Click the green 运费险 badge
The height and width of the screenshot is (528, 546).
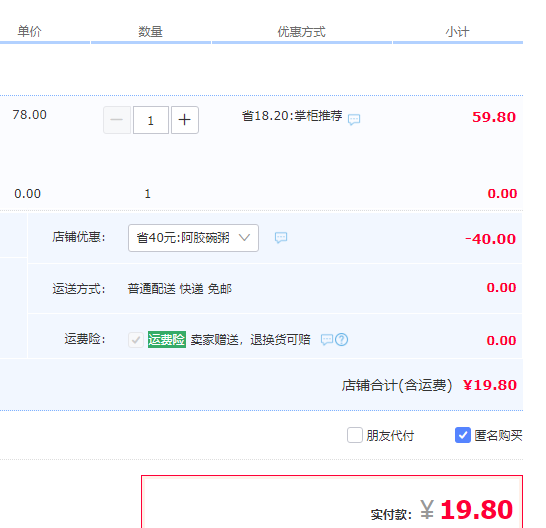pos(167,339)
